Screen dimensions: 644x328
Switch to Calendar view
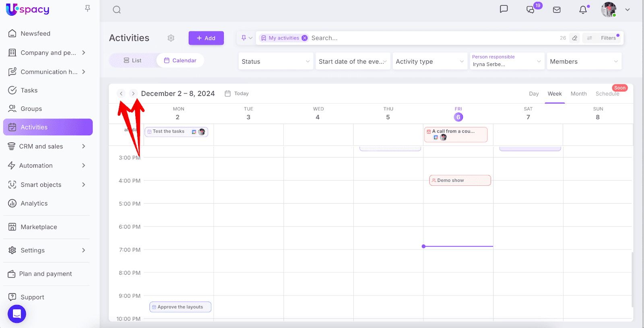point(180,60)
